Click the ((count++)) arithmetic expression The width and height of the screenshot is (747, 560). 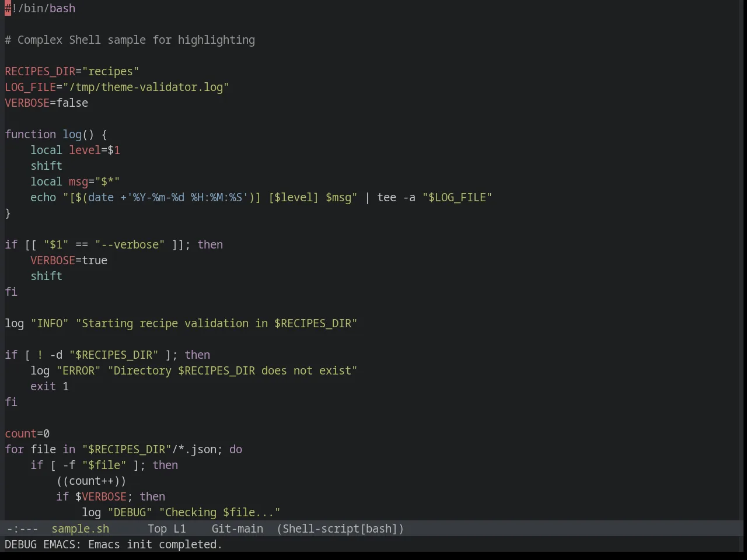pyautogui.click(x=91, y=481)
